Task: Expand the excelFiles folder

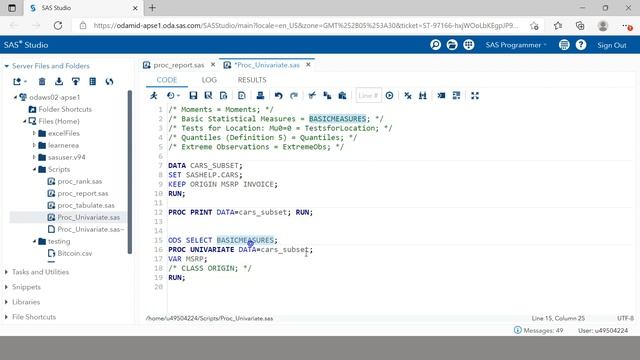Action: click(x=34, y=133)
